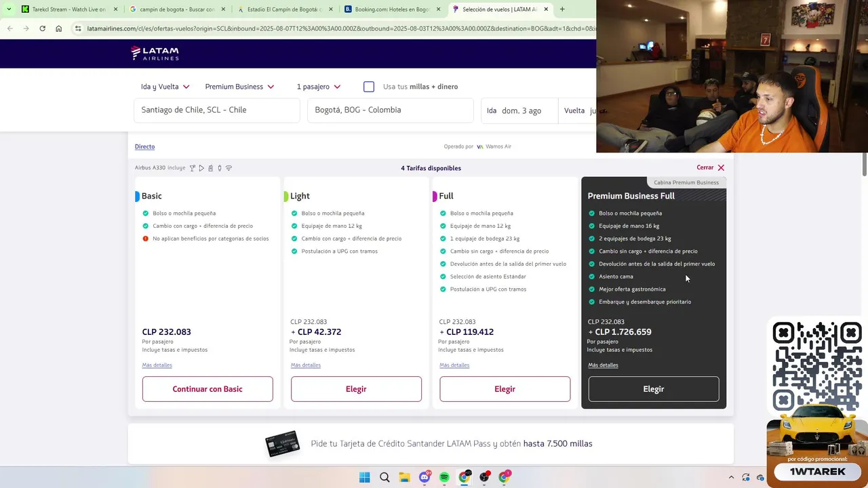
Task: Close the Tarekcl Stream tab
Action: coord(115,9)
